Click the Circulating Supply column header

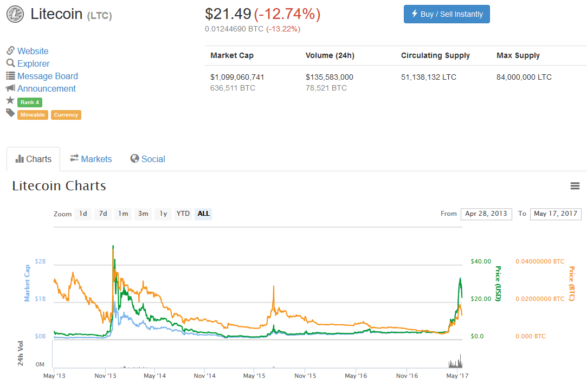pos(435,55)
